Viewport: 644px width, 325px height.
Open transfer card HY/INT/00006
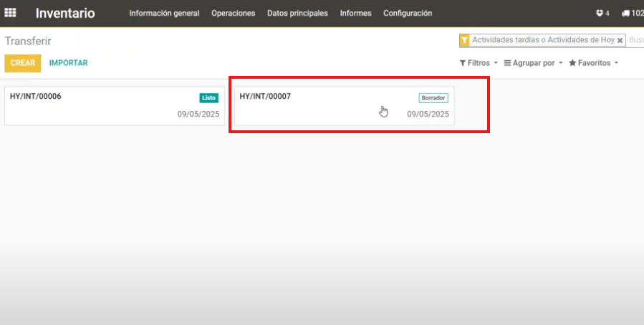(93, 106)
